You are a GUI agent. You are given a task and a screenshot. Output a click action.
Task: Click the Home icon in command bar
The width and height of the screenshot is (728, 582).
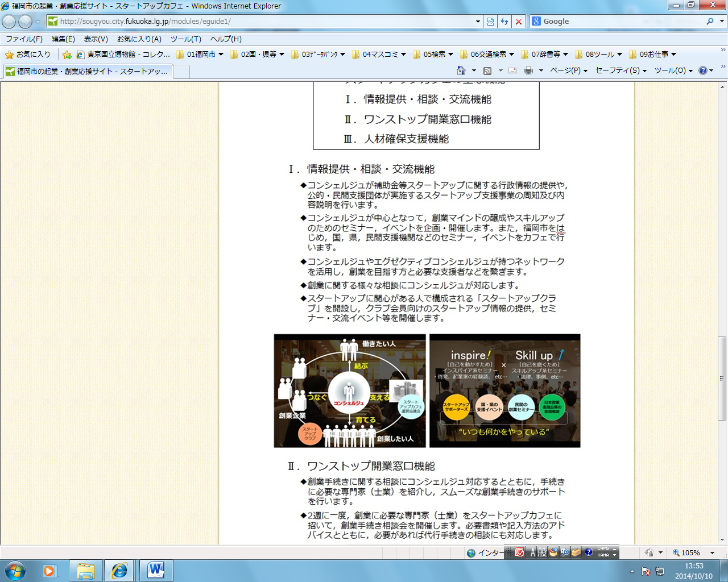[x=461, y=70]
